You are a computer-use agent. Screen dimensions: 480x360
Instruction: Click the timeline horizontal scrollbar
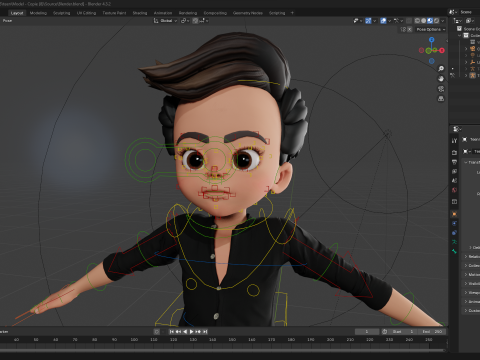tap(222, 350)
